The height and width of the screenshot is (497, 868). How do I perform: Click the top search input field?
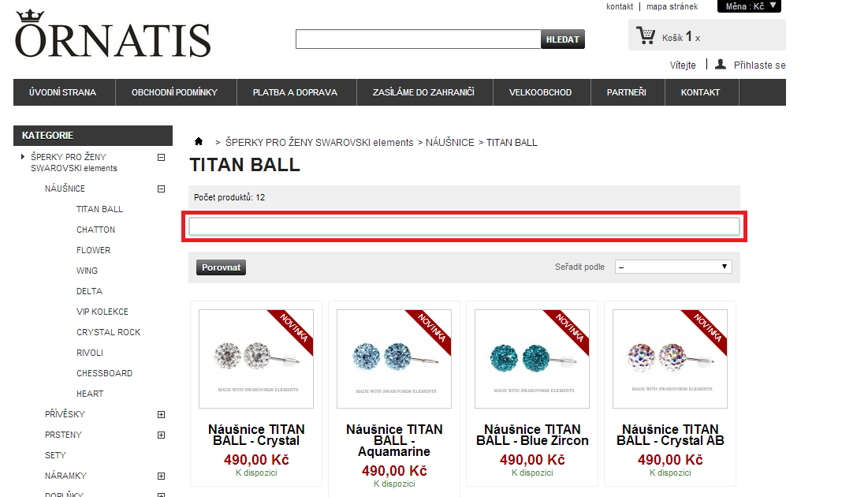[x=418, y=39]
